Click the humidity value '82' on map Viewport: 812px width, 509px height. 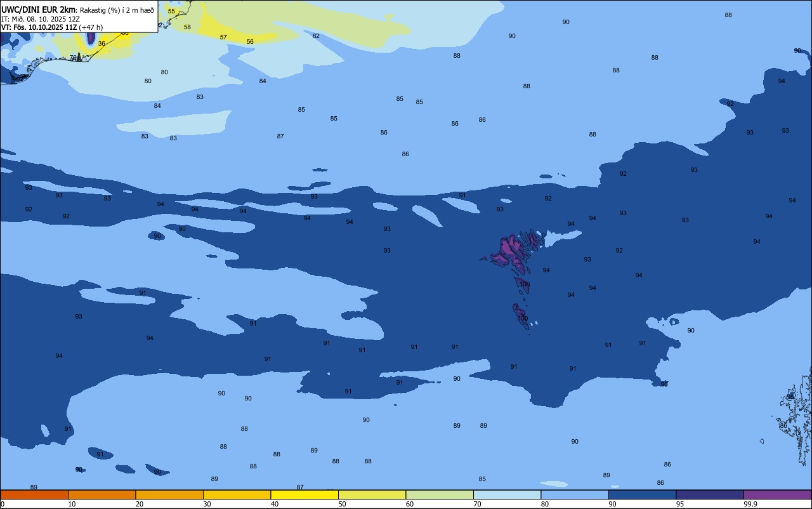(316, 36)
